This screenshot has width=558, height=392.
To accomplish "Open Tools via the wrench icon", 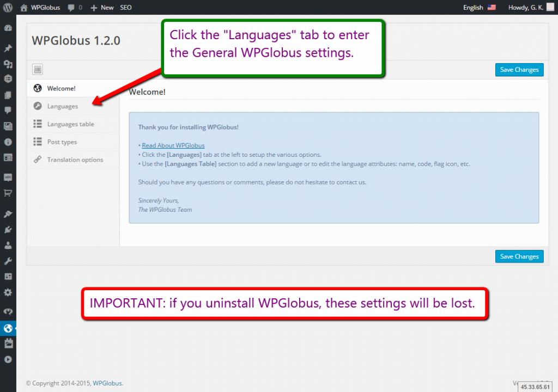I will [8, 261].
